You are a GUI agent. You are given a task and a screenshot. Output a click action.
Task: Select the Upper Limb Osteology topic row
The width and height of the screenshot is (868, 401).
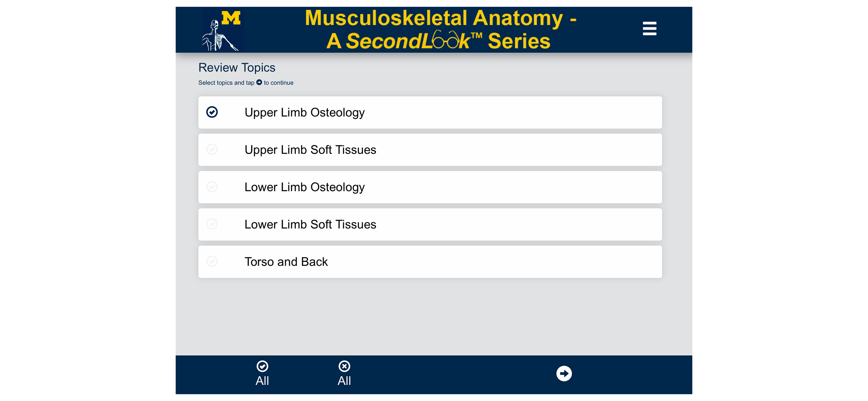click(x=430, y=112)
